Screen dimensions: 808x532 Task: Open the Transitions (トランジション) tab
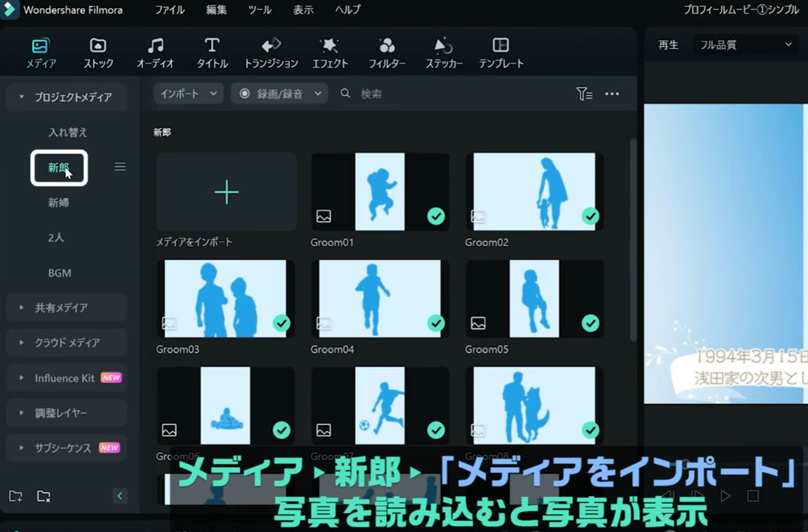271,53
